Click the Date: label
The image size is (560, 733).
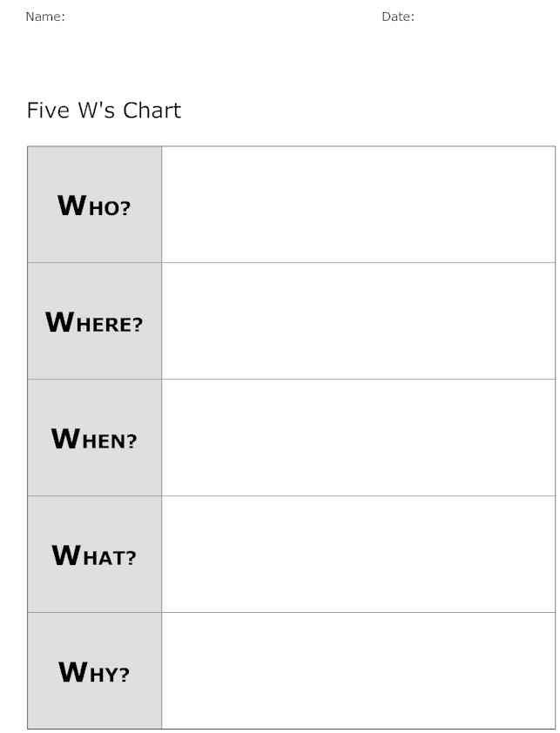398,17
